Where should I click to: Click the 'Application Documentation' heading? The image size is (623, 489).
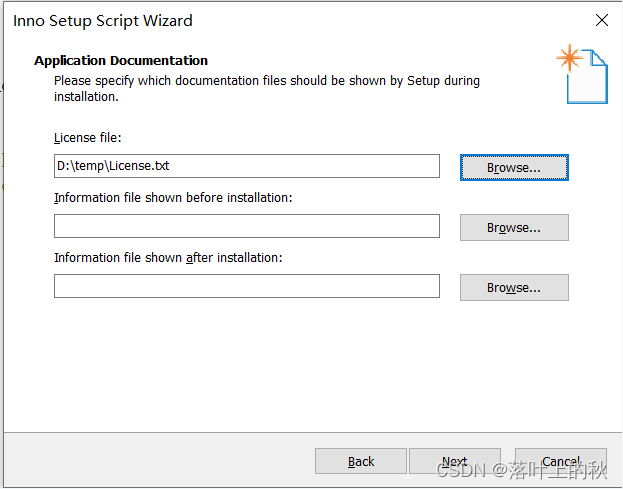121,60
